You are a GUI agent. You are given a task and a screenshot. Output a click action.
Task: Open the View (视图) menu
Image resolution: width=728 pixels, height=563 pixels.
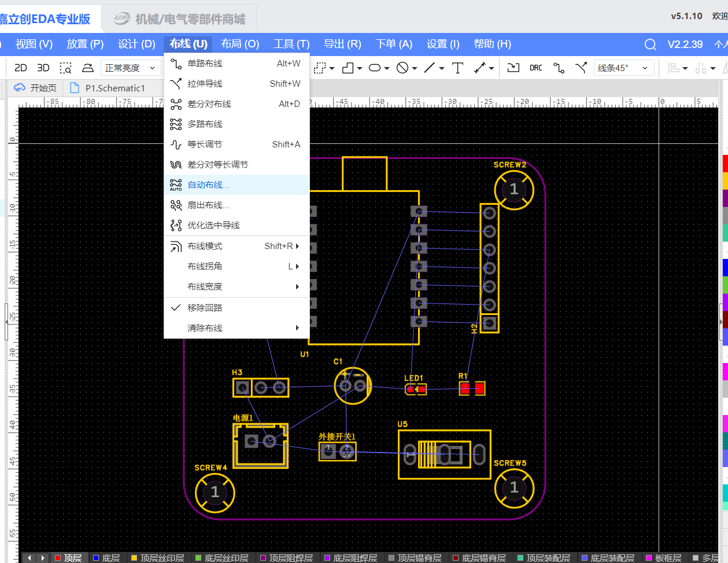[x=34, y=44]
